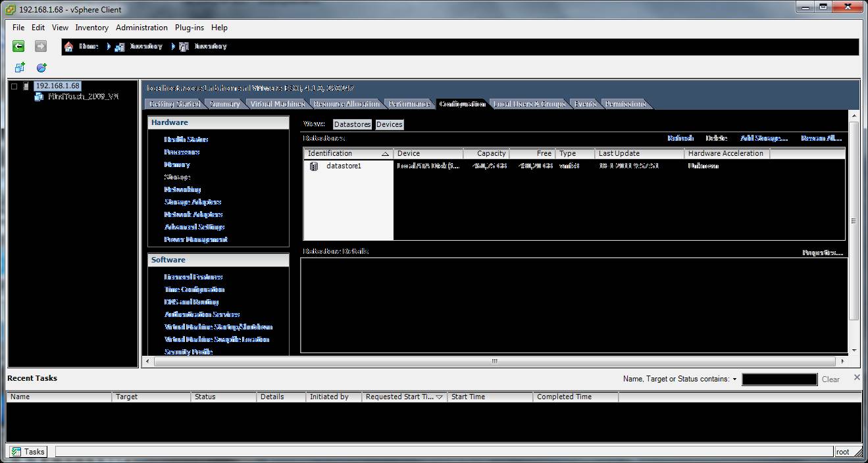This screenshot has height=463, width=868.
Task: Click the Tasks icon in status bar
Action: pyautogui.click(x=16, y=452)
